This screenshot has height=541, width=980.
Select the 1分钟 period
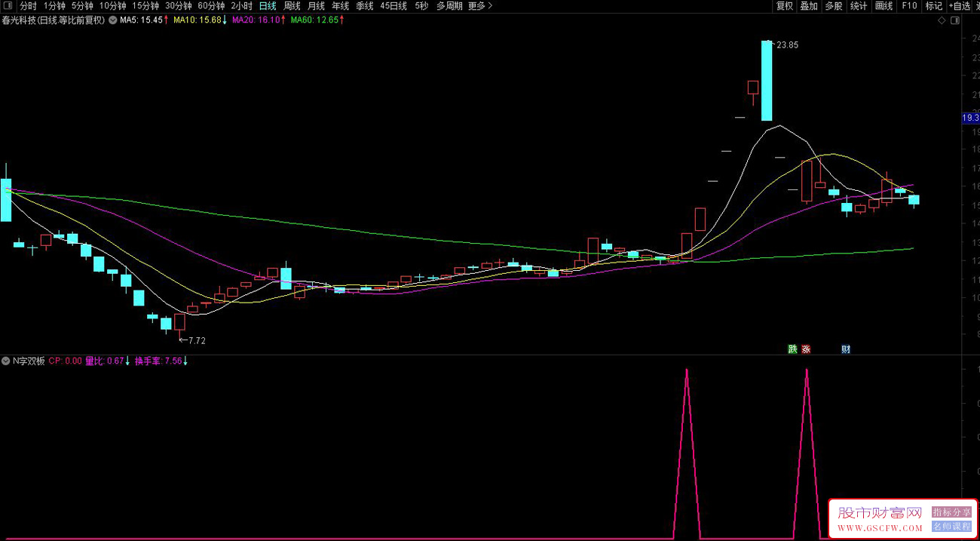54,6
